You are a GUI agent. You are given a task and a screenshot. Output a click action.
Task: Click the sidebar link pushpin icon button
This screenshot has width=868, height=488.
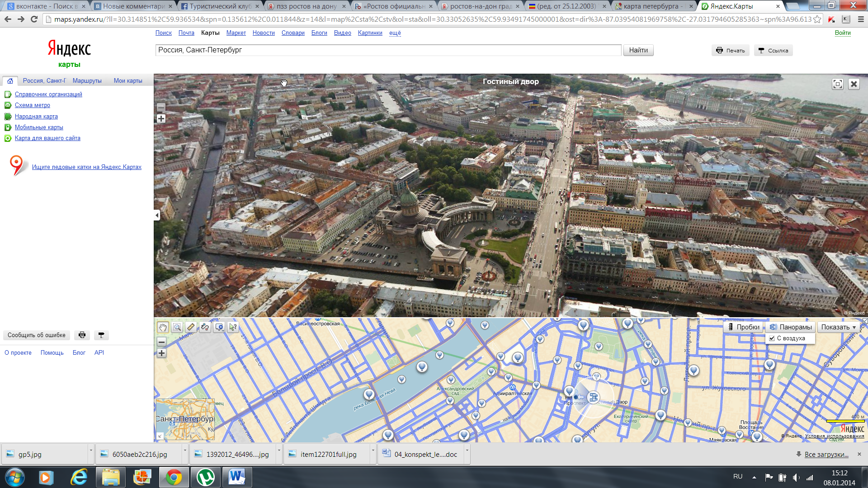click(101, 335)
